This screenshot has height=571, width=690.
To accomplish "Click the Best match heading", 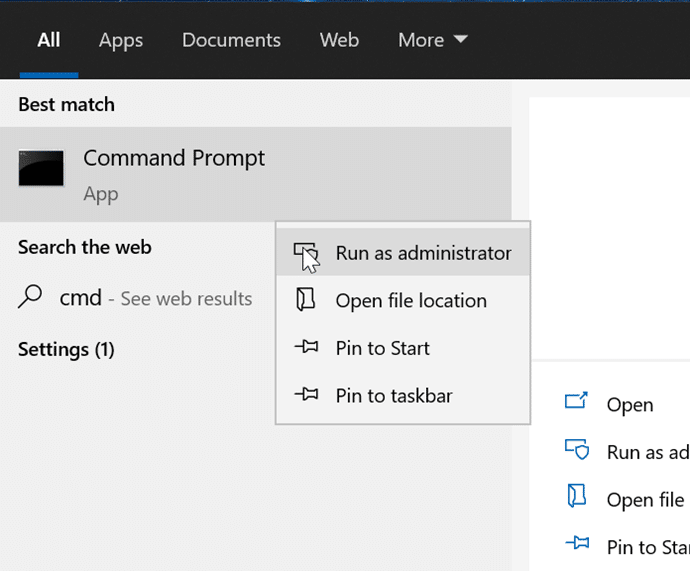I will pos(66,105).
